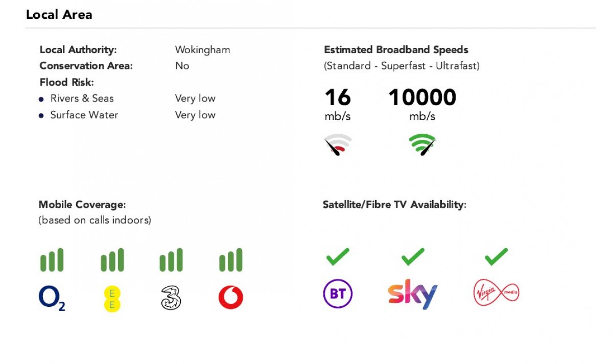The width and height of the screenshot is (613, 364).
Task: Click the red Vodafone logo
Action: coord(230,298)
